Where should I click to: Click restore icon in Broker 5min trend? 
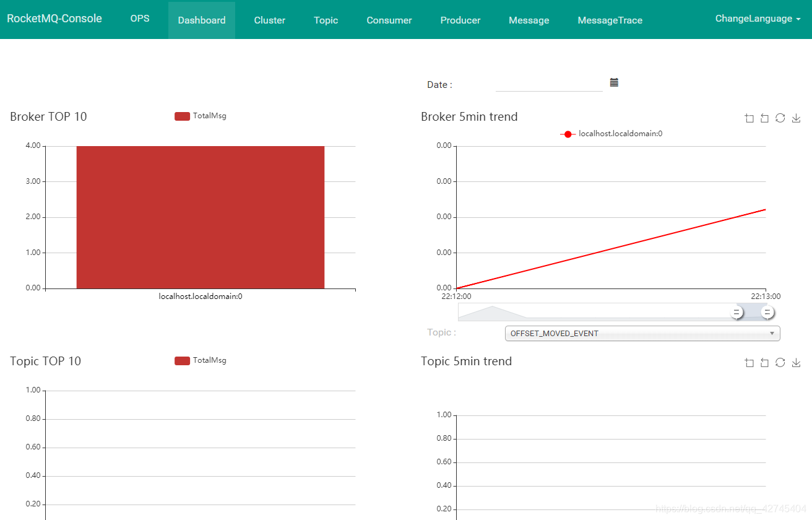(780, 118)
